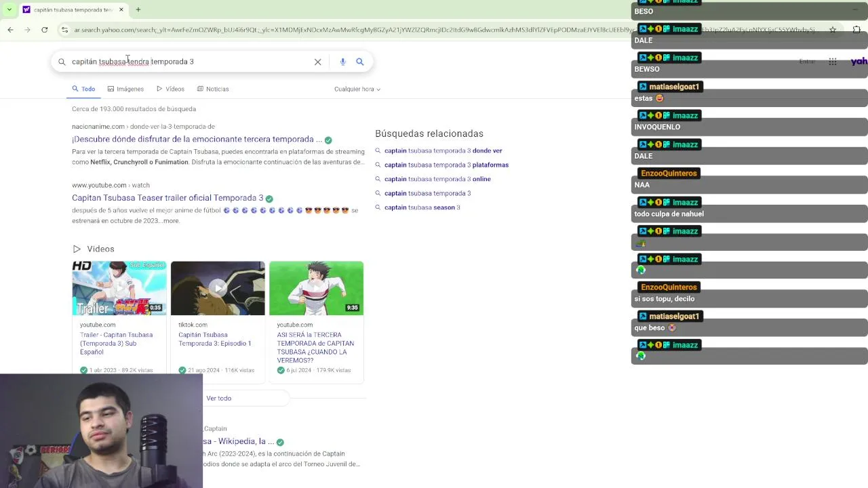Open the Yahoo apps grid icon
The image size is (868, 488).
pos(833,62)
